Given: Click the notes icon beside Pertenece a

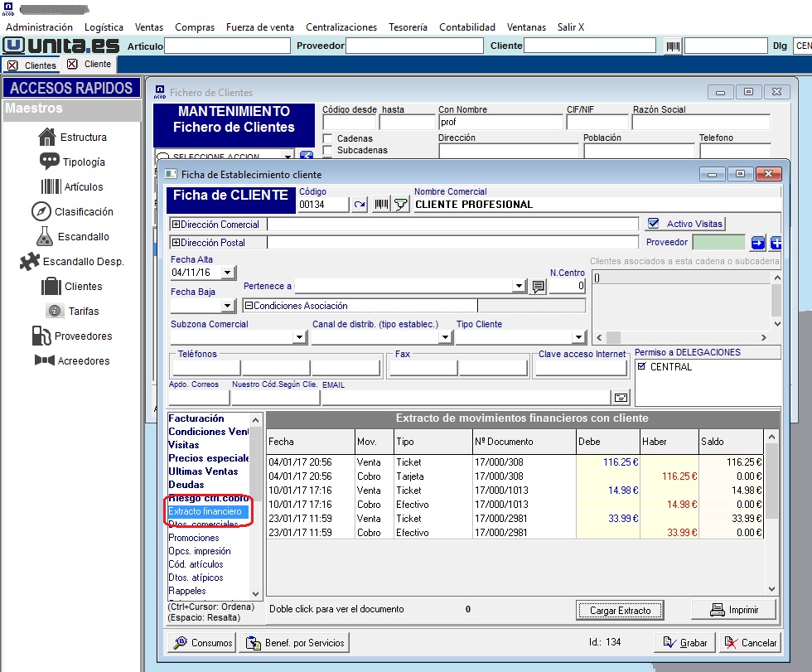Looking at the screenshot, I should point(539,287).
